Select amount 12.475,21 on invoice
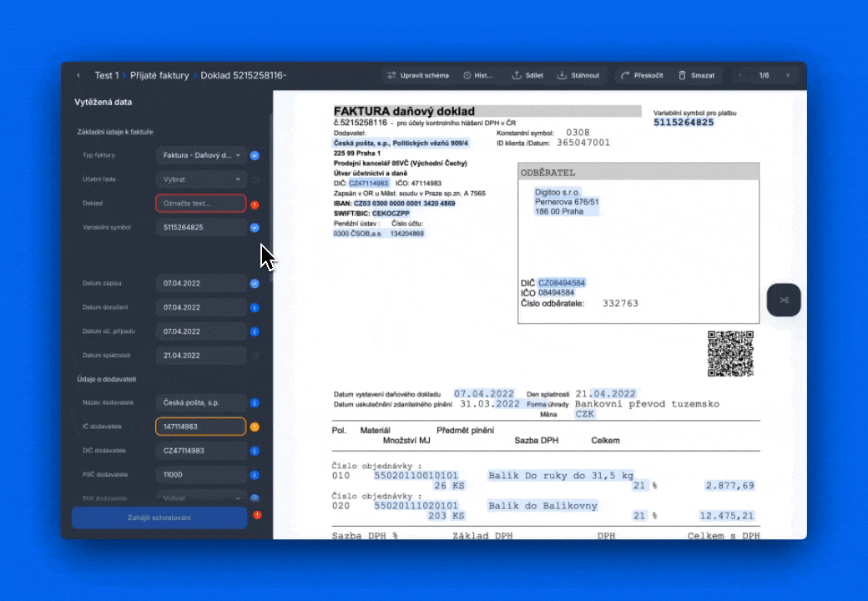868x601 pixels. pos(727,516)
